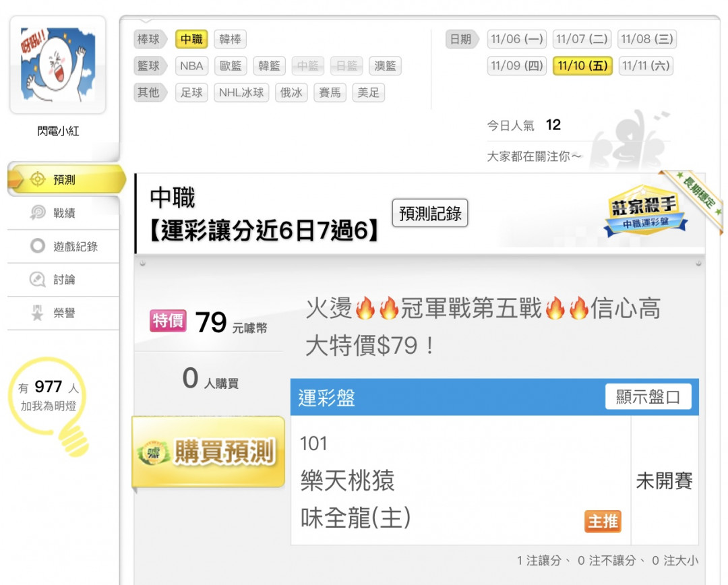Select the NBA league filter
This screenshot has width=728, height=585.
(191, 66)
